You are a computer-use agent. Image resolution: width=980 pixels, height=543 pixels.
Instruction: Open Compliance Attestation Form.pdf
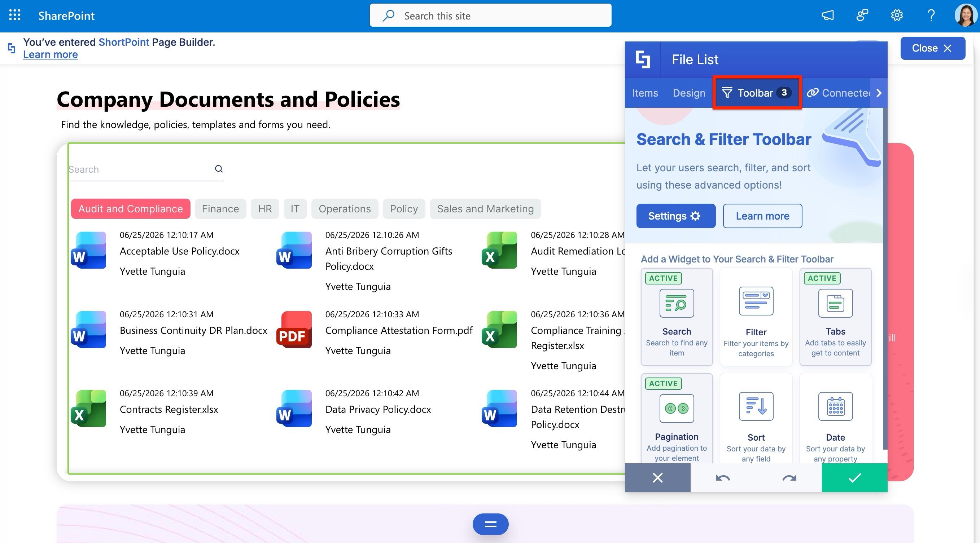pyautogui.click(x=399, y=330)
